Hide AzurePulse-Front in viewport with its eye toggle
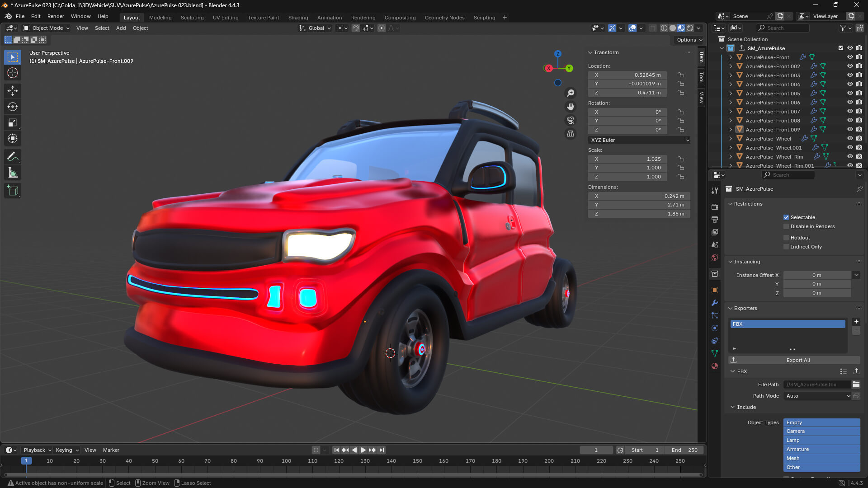Screen dimensions: 868x488 point(850,57)
